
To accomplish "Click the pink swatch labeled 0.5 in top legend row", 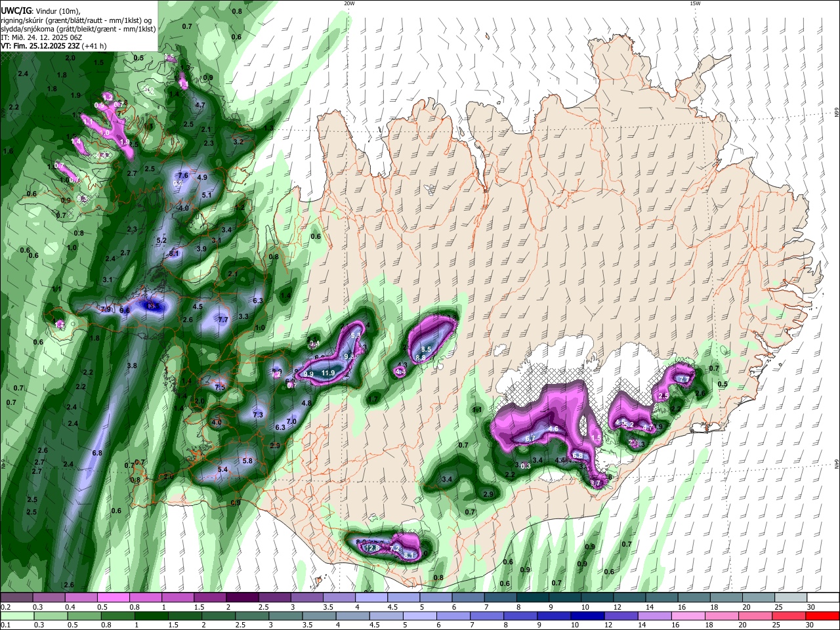I will tap(113, 598).
